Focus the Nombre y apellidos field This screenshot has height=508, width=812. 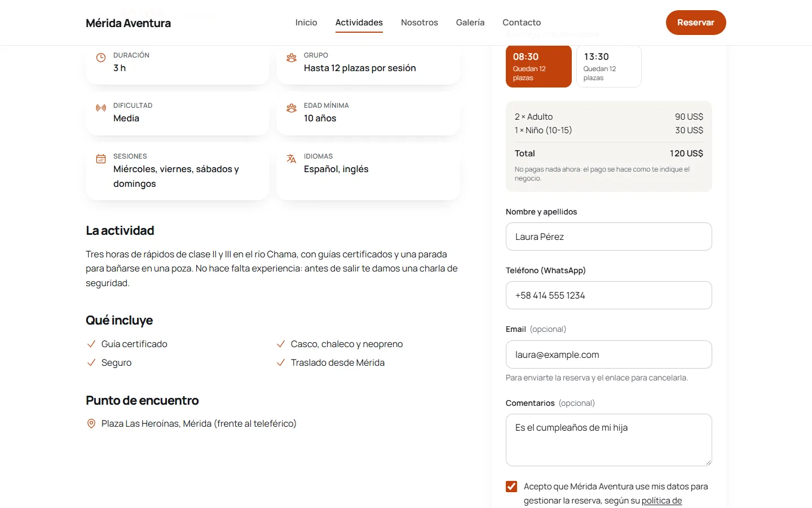click(x=609, y=237)
